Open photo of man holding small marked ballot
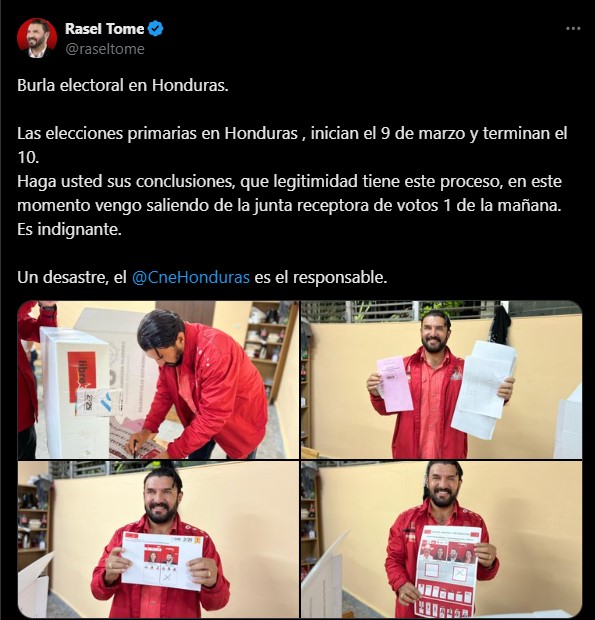 pyautogui.click(x=158, y=539)
